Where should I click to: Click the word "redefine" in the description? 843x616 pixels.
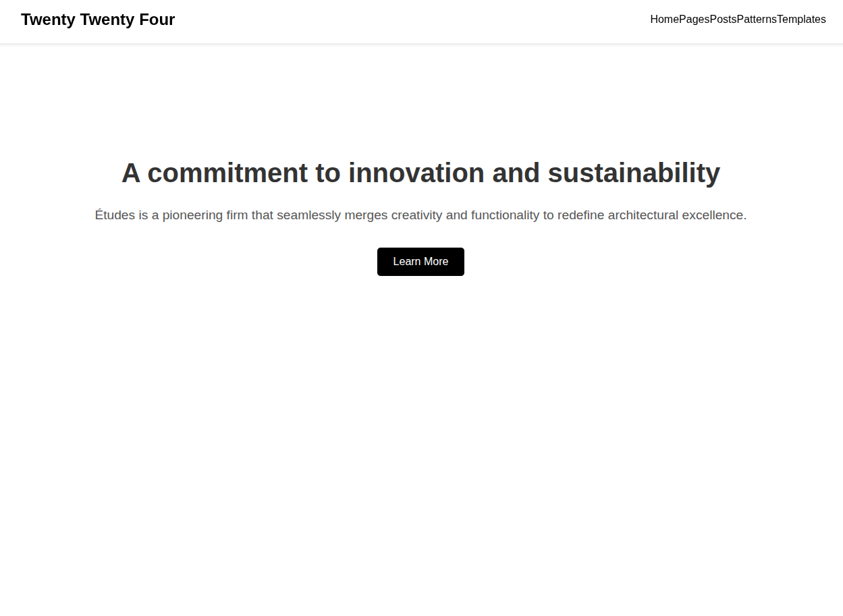[x=580, y=215]
